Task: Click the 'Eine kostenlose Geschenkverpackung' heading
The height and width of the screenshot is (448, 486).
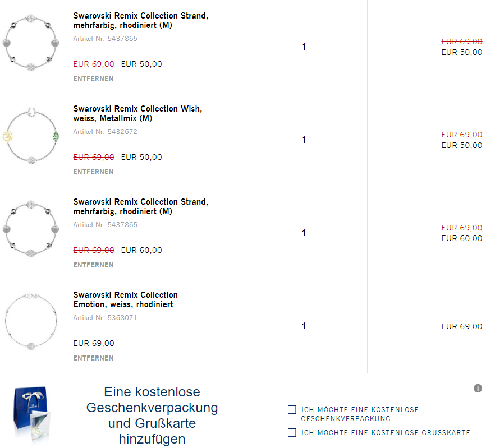Action: (x=152, y=415)
